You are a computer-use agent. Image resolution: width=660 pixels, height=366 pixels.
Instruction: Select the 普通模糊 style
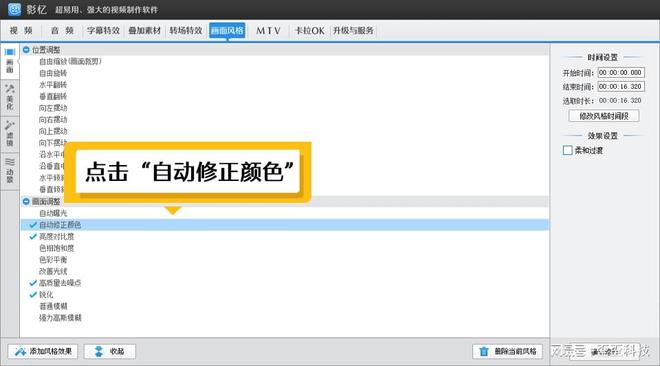53,306
